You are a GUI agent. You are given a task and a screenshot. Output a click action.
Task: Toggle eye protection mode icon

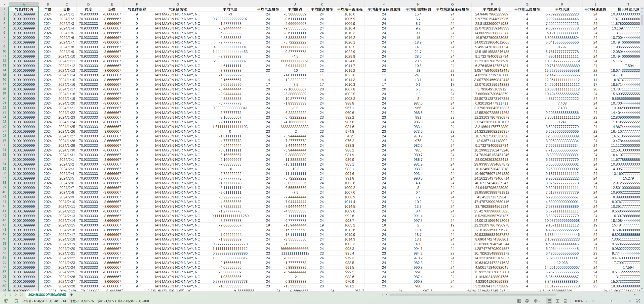[x=527, y=301]
